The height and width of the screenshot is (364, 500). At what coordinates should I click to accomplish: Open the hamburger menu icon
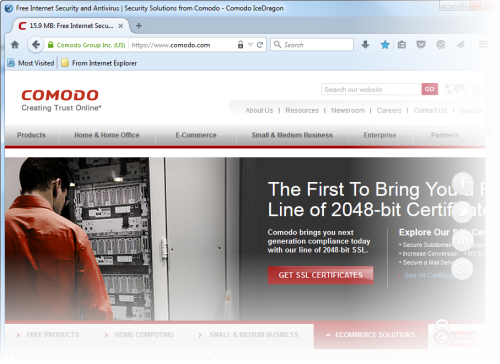click(x=483, y=44)
